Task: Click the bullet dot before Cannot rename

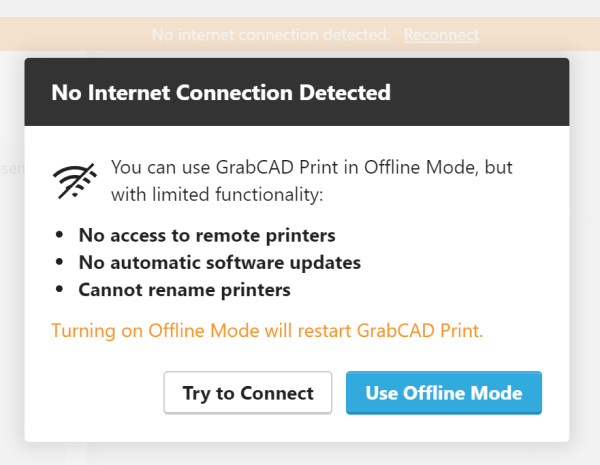Action: click(59, 289)
